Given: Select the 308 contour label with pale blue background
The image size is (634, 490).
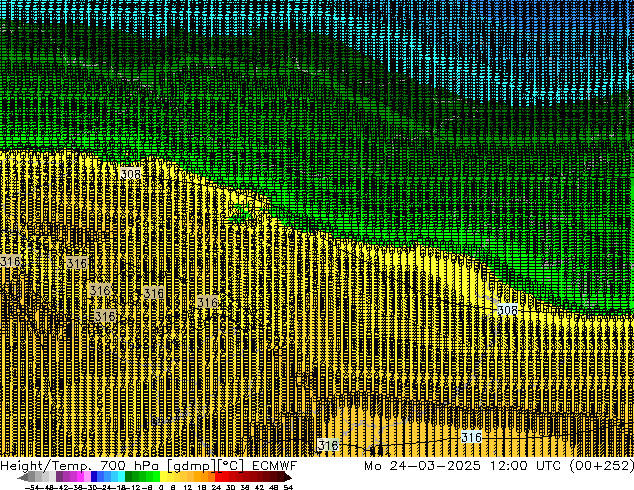Looking at the screenshot, I should [x=507, y=310].
